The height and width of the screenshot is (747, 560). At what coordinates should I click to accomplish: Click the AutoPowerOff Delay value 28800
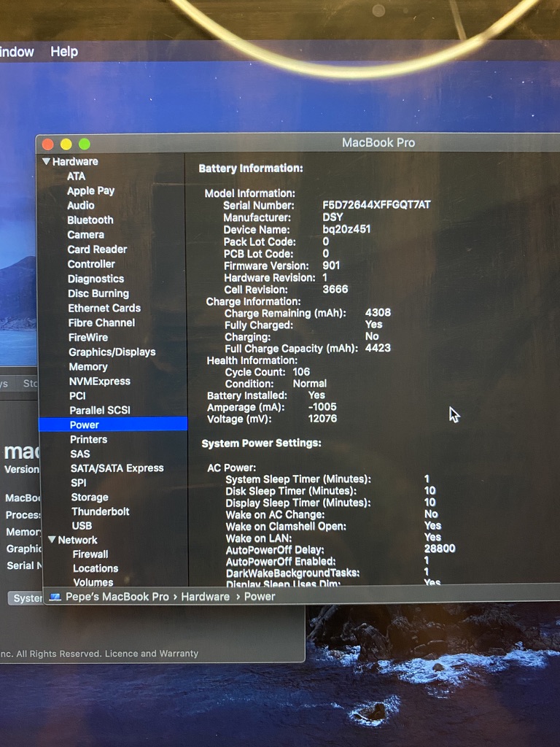[x=440, y=549]
